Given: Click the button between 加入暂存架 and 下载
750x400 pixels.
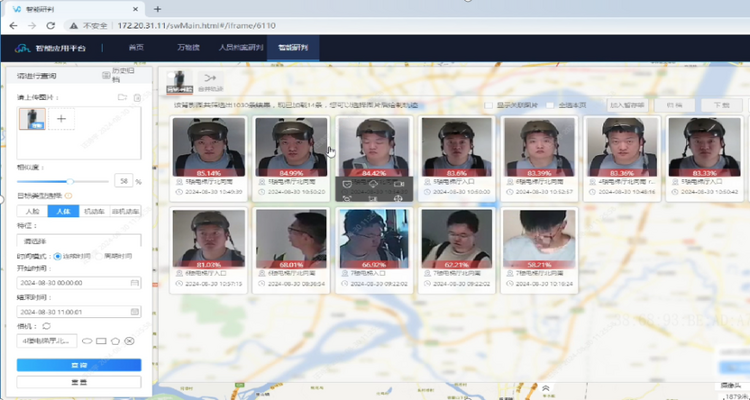Looking at the screenshot, I should (674, 105).
